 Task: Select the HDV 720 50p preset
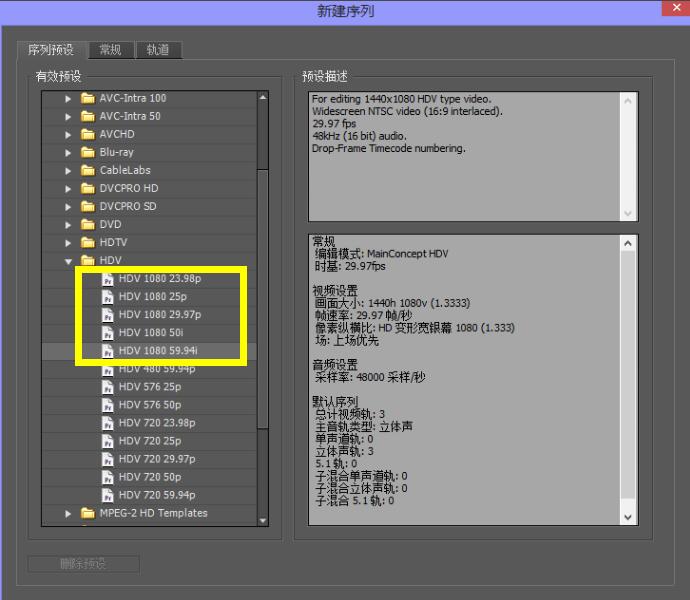pos(150,478)
